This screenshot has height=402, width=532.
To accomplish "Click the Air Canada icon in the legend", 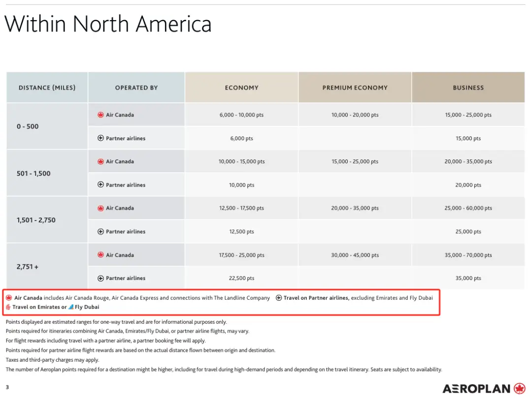I will [x=9, y=298].
